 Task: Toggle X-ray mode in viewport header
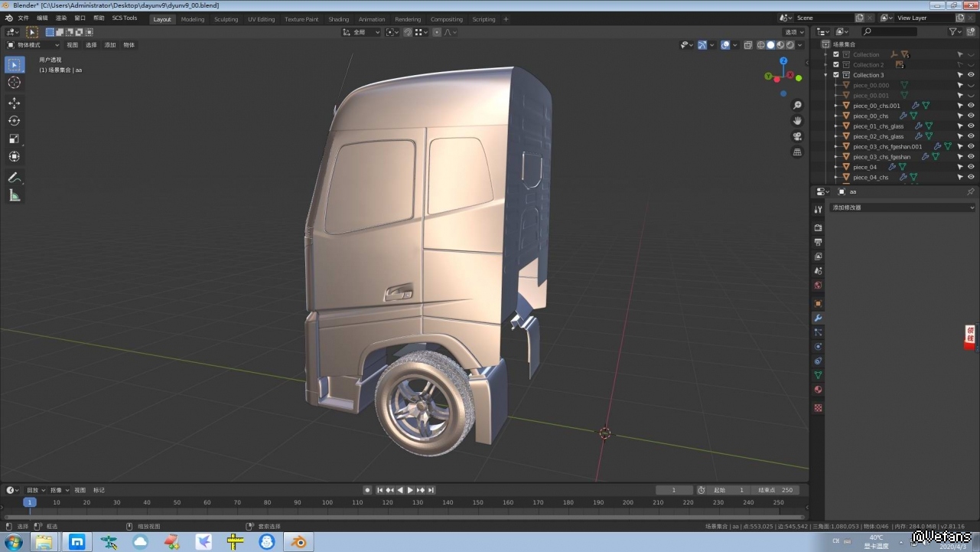coord(748,45)
